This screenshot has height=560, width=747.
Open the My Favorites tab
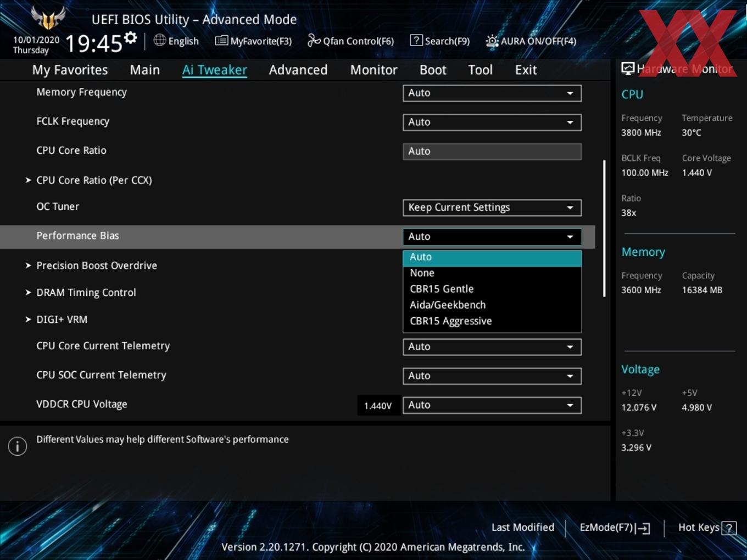[70, 70]
